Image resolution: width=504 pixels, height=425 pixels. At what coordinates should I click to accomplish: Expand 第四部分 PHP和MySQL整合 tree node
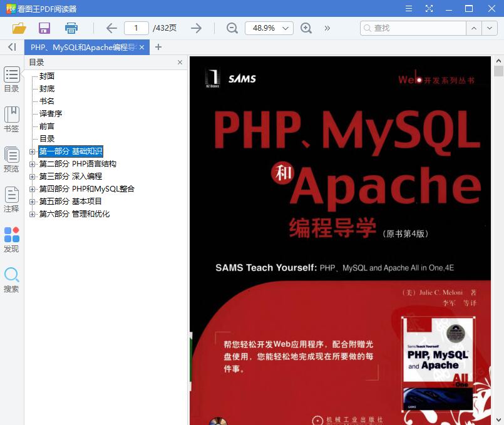33,188
